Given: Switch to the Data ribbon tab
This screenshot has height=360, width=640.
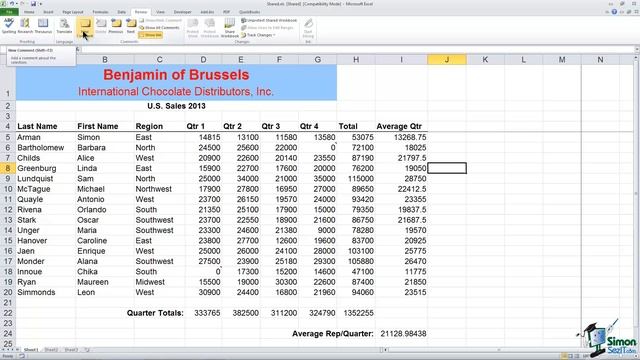Looking at the screenshot, I should [x=122, y=12].
